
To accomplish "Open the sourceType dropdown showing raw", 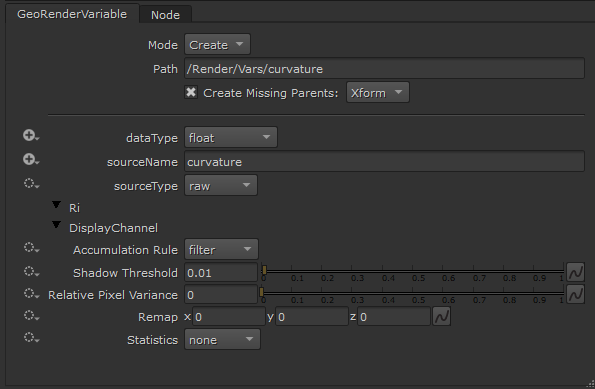I will [x=221, y=186].
